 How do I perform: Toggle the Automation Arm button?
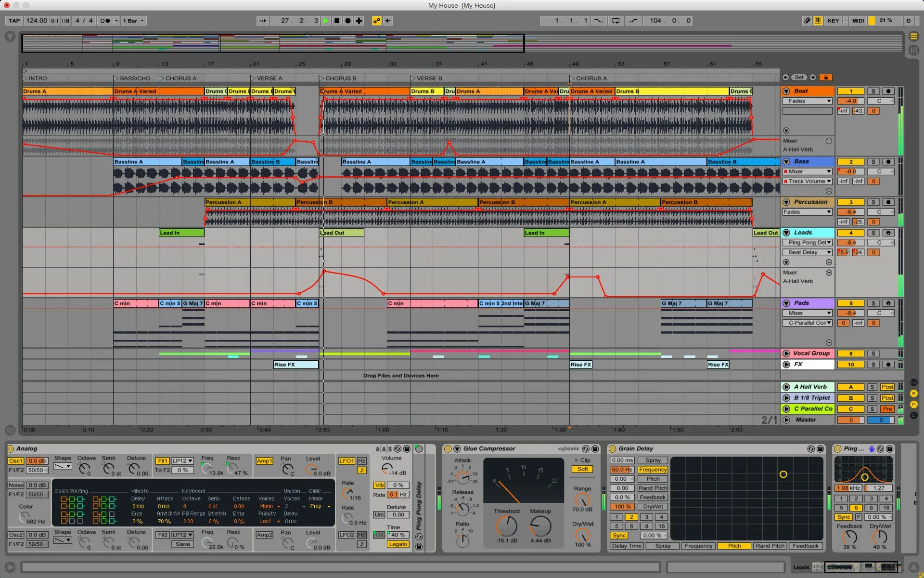tap(376, 21)
